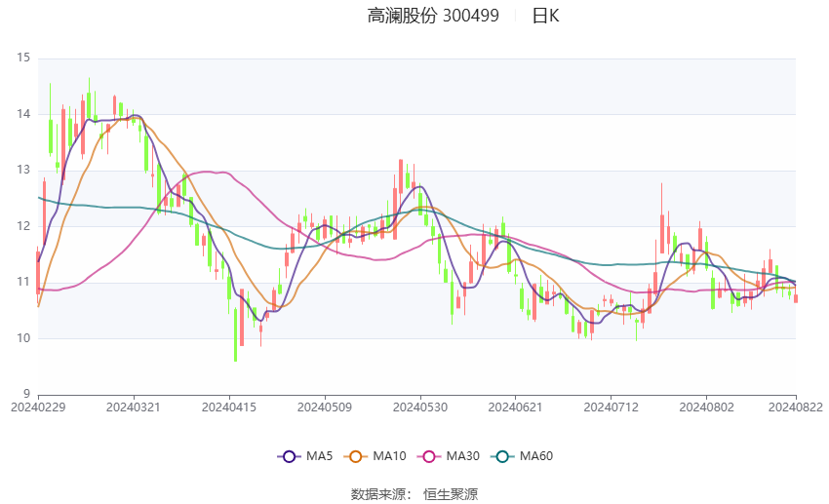The image size is (829, 504).
Task: Click the y-axis value 9
Action: point(26,394)
